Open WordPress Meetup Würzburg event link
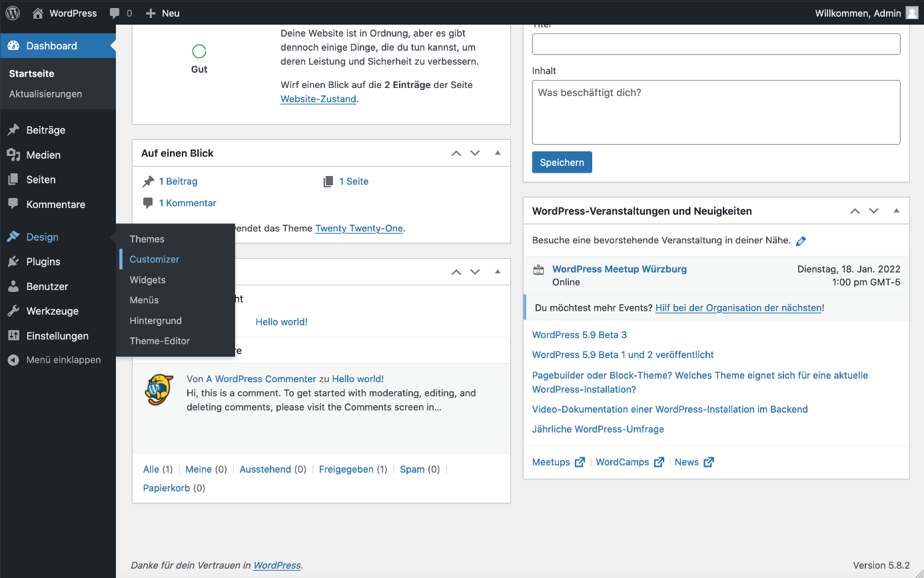The image size is (924, 578). tap(620, 269)
